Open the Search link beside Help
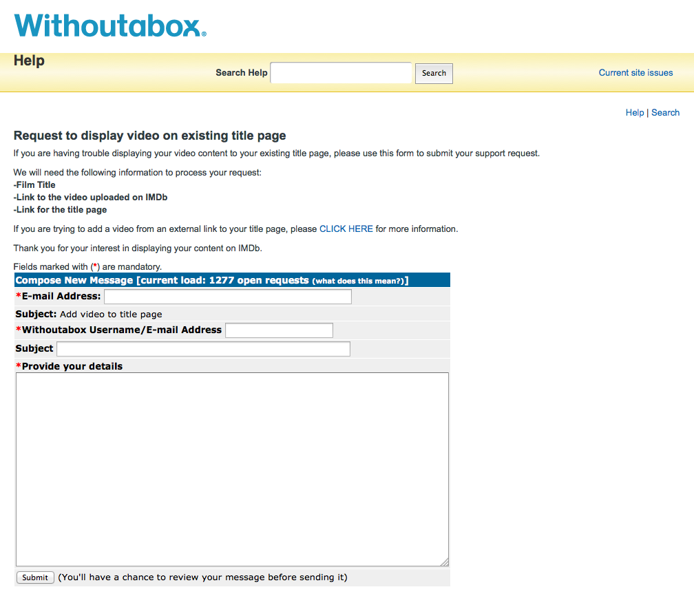 click(x=665, y=112)
